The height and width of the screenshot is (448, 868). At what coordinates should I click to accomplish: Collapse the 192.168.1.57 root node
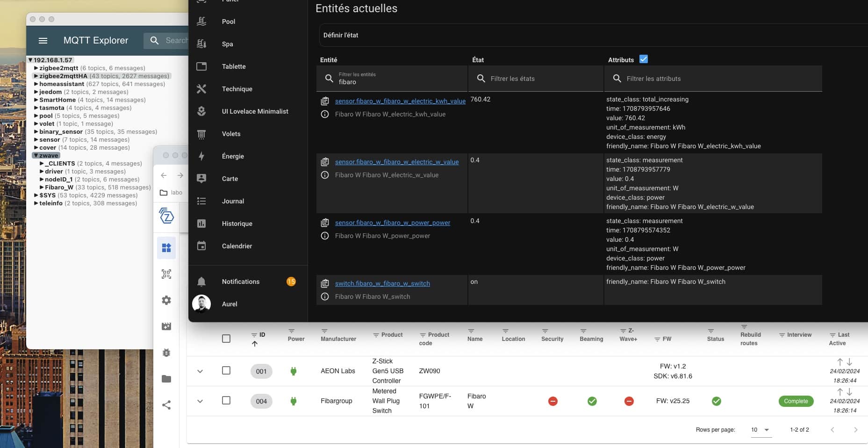[30, 60]
